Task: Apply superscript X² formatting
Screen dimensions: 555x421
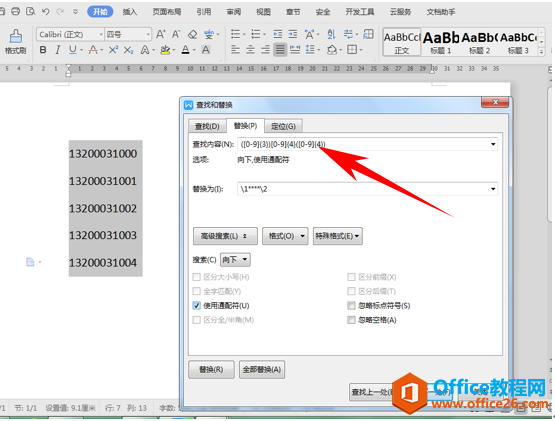Action: pos(113,50)
